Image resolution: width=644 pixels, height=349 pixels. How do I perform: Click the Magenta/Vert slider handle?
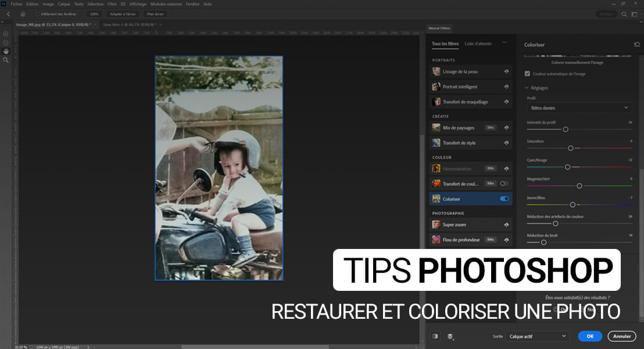(x=579, y=186)
